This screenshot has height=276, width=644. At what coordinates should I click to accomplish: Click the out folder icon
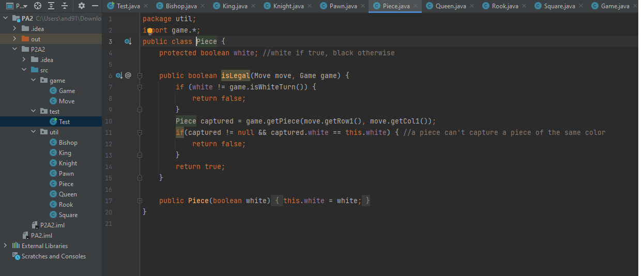tap(25, 39)
